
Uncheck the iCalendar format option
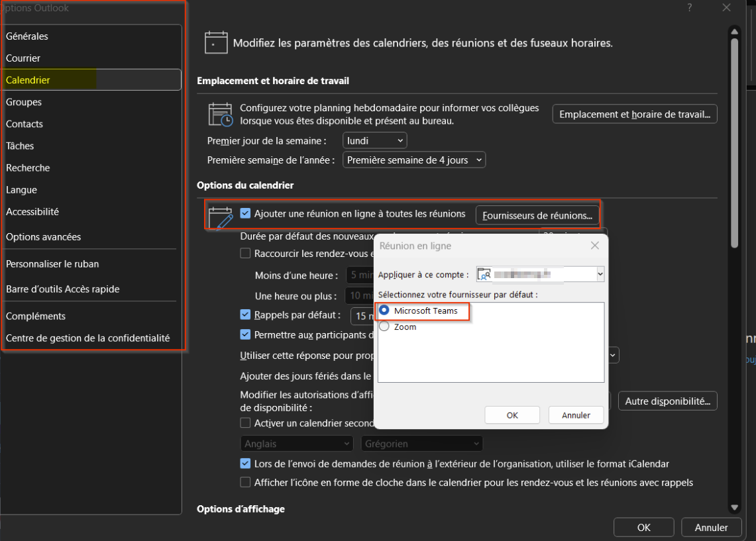click(x=245, y=464)
